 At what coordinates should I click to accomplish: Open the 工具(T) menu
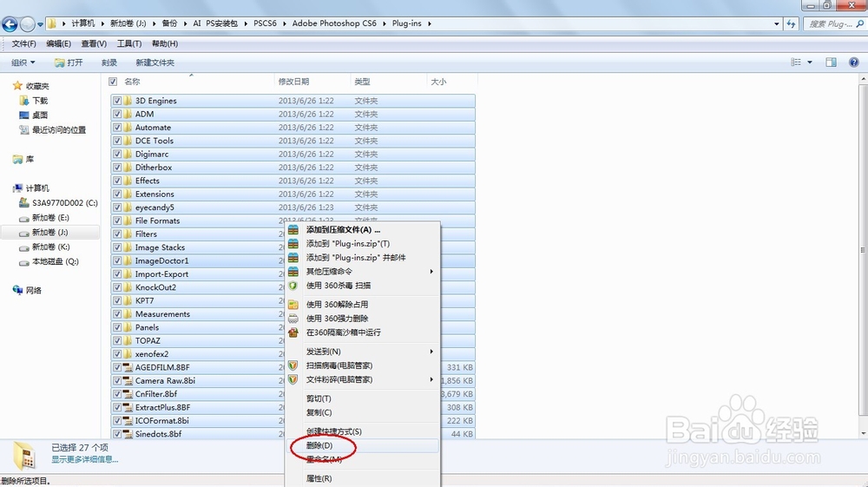click(129, 43)
